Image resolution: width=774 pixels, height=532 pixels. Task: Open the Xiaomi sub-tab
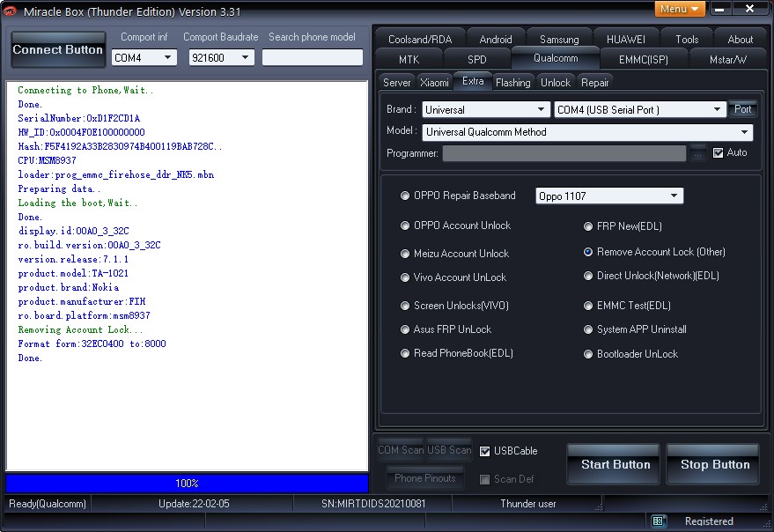click(x=434, y=83)
